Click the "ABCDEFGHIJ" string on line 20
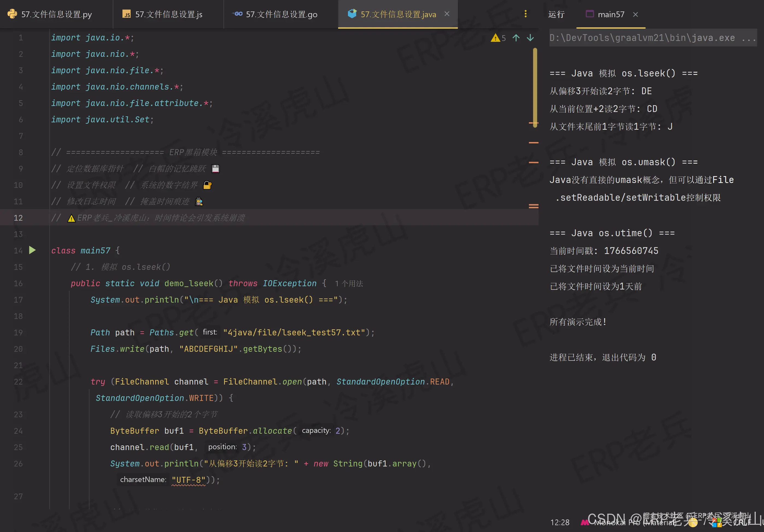The width and height of the screenshot is (764, 532). [209, 349]
